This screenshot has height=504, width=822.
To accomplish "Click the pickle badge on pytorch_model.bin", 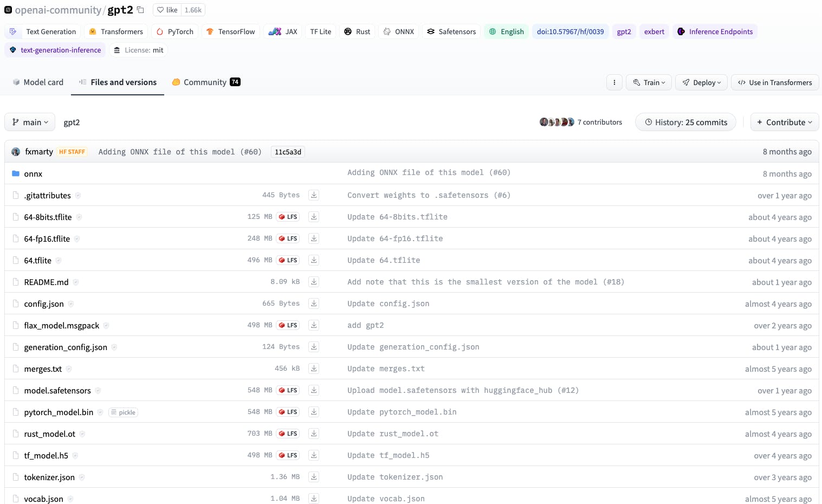I will (124, 412).
